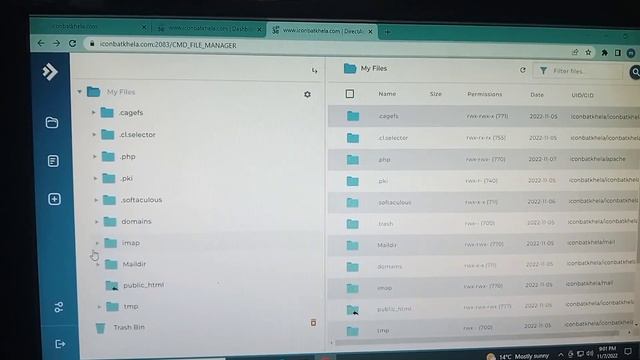Open a new browser tab

tap(387, 32)
